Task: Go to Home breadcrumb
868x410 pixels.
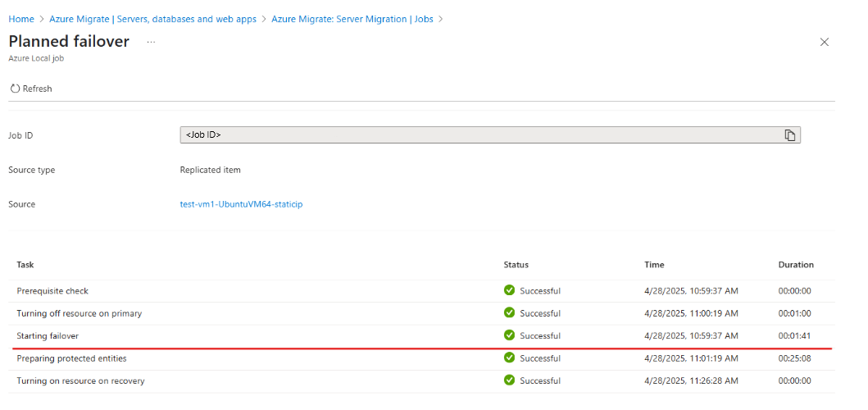Action: click(x=21, y=19)
